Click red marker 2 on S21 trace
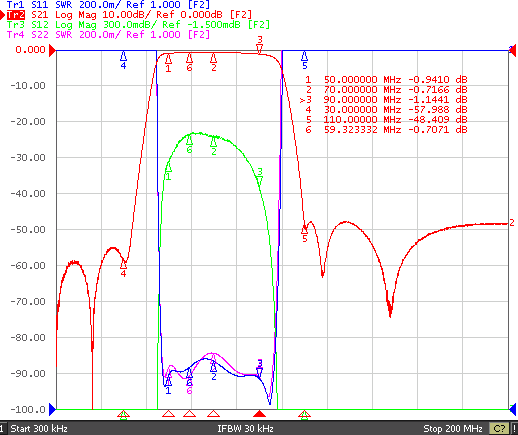Viewport: 518px width, 435px height. click(214, 63)
